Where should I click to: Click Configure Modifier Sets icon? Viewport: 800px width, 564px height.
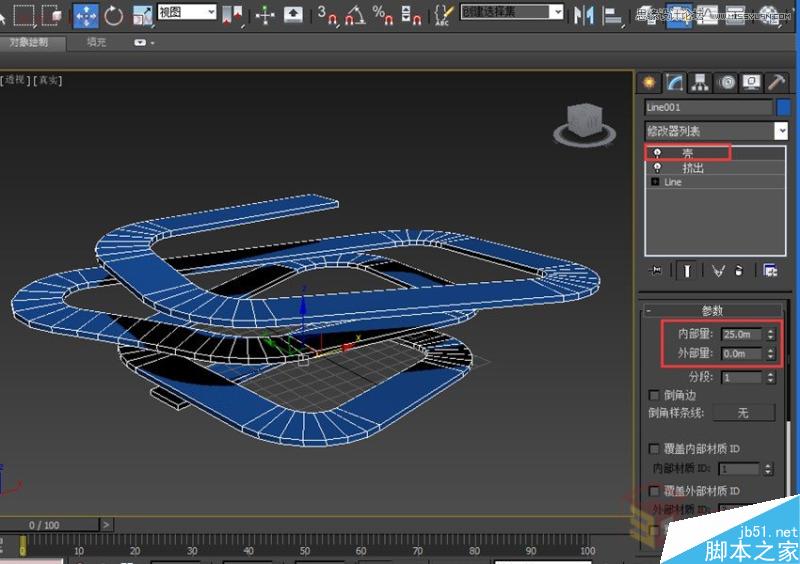click(771, 270)
